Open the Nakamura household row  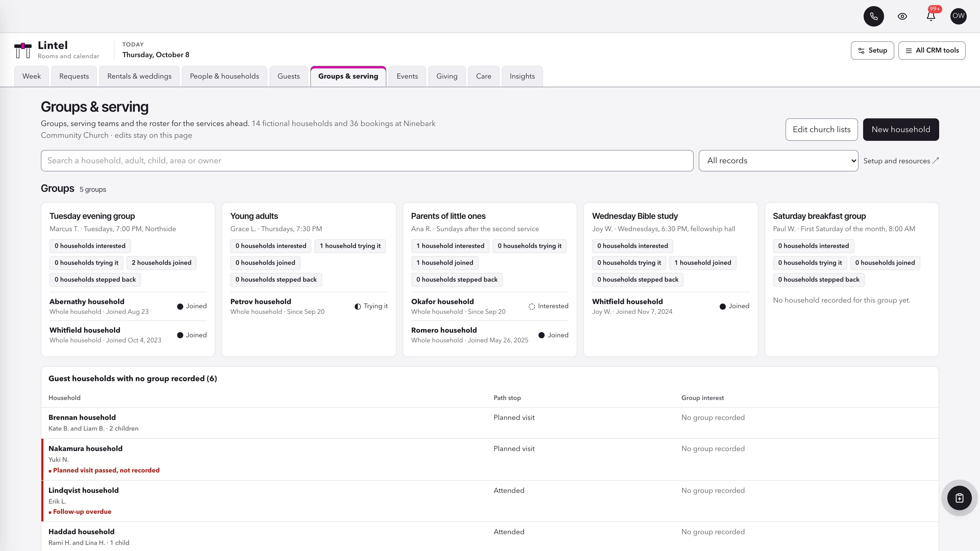click(490, 459)
